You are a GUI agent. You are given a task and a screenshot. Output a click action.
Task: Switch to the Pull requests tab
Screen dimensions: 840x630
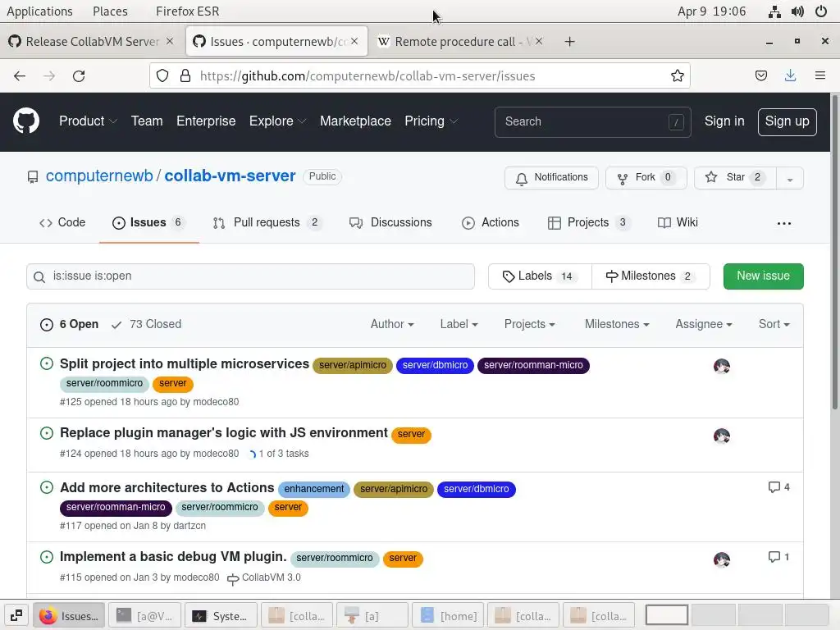pos(267,222)
